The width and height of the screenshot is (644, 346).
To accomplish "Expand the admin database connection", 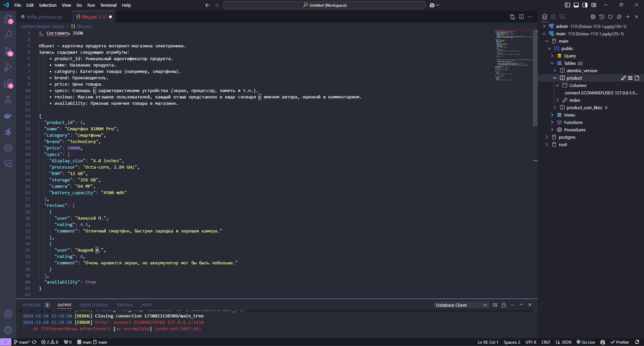I will (x=544, y=26).
